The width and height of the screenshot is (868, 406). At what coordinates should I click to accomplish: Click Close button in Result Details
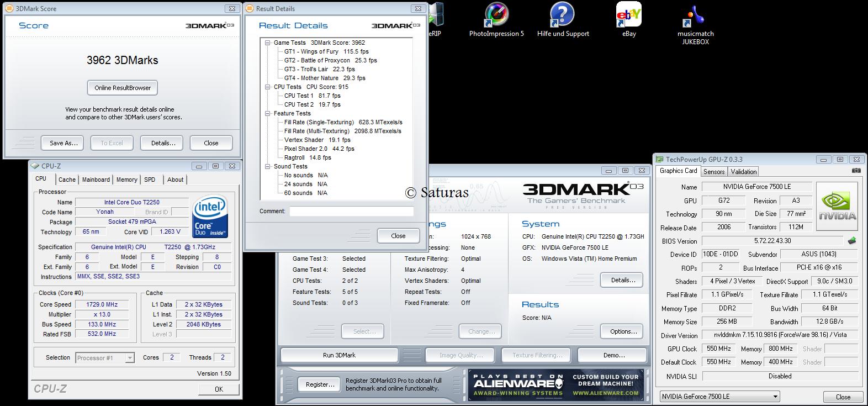tap(398, 236)
